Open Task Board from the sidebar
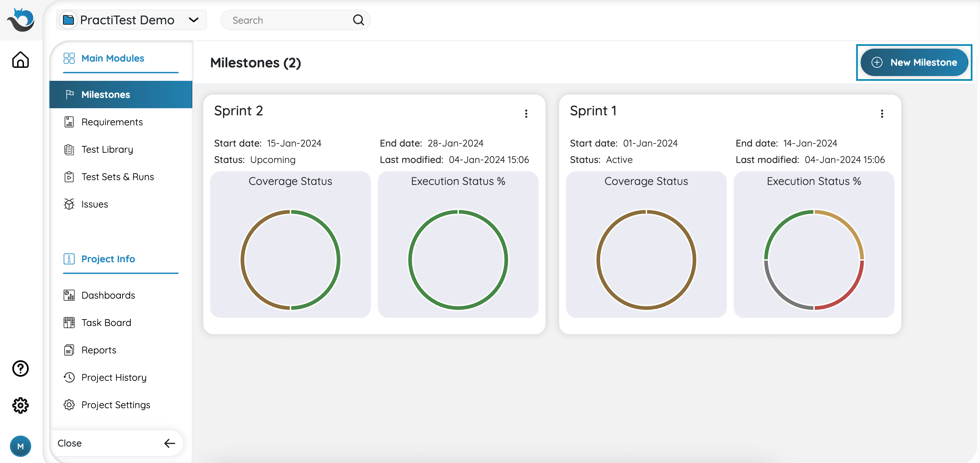Image resolution: width=980 pixels, height=463 pixels. coord(106,323)
